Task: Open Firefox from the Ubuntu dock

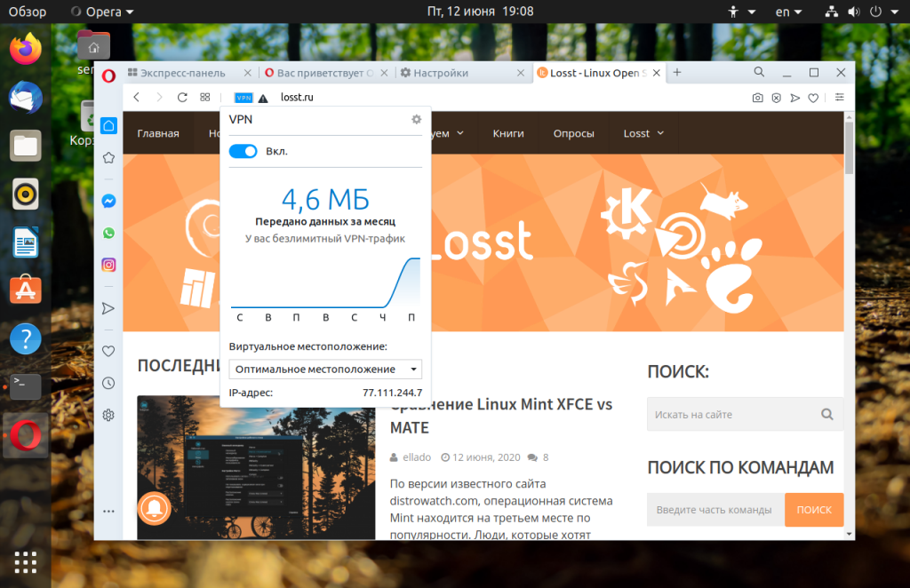Action: point(26,49)
